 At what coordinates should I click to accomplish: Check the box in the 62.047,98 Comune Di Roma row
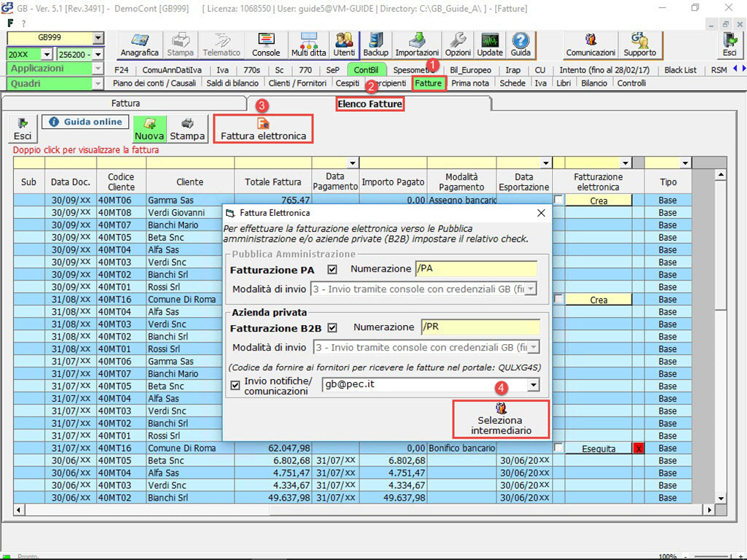(558, 447)
